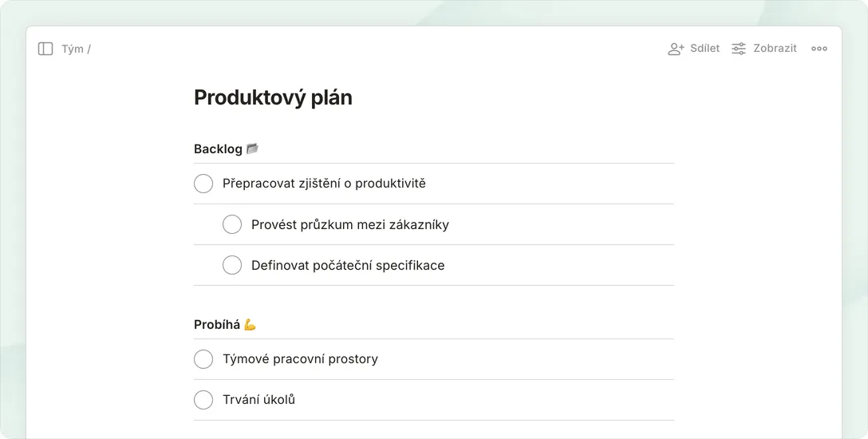The height and width of the screenshot is (439, 868).
Task: Click the flexed arm emoji beside Probíhá
Action: 250,325
